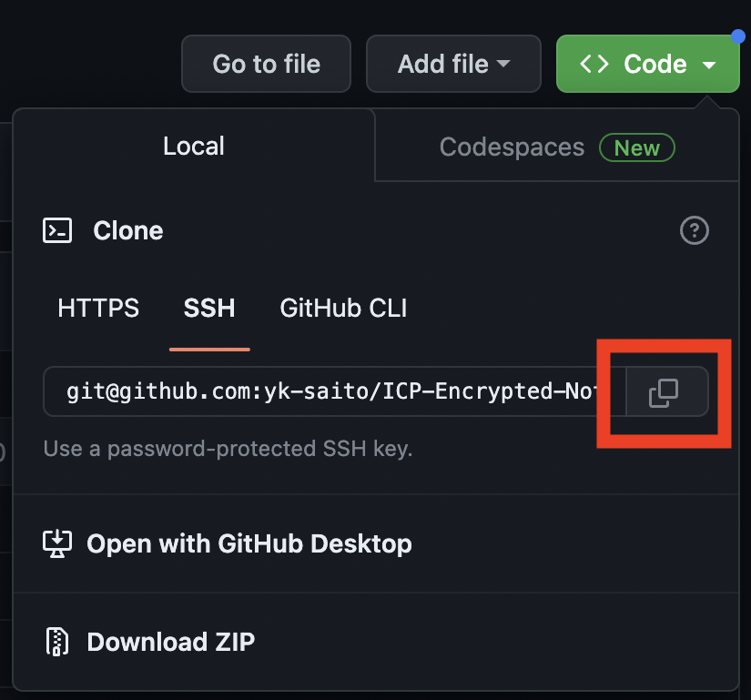This screenshot has width=751, height=700.
Task: Click the blue notification dot on Code button
Action: (x=738, y=36)
